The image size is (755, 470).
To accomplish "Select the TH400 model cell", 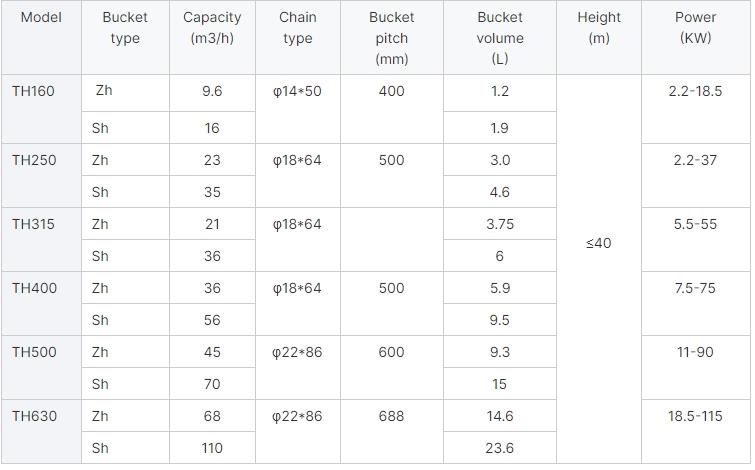I will coord(34,288).
